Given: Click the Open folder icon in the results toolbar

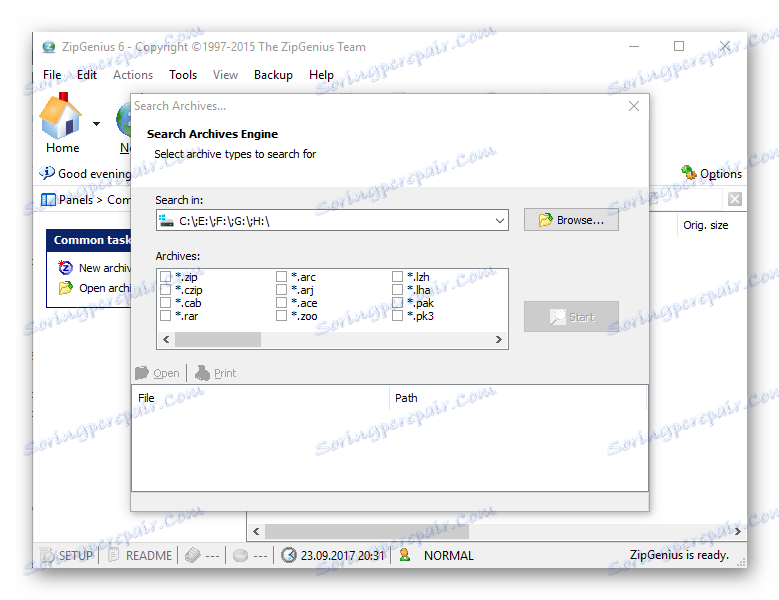Looking at the screenshot, I should pyautogui.click(x=142, y=373).
